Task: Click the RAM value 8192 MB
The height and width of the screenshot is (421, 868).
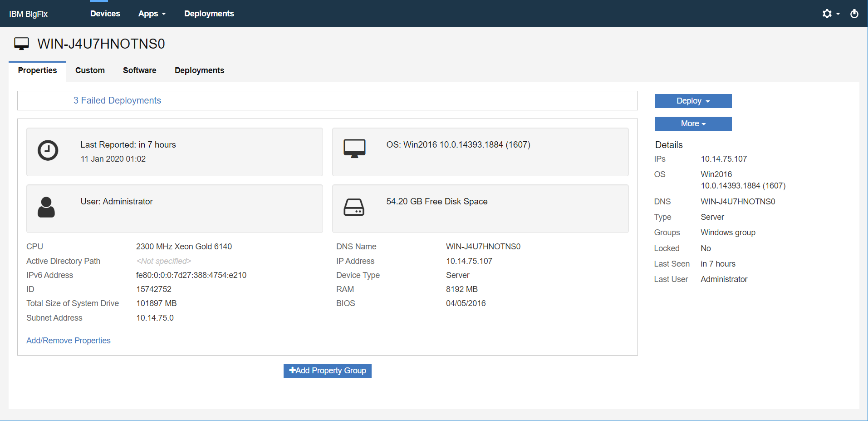Action: (x=462, y=289)
